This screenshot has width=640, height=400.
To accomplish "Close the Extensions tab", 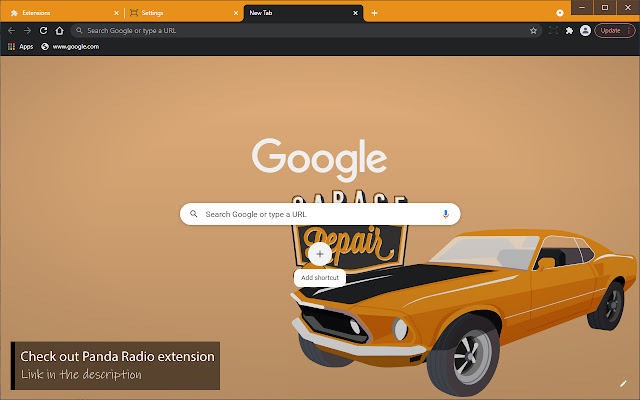I will coord(116,13).
